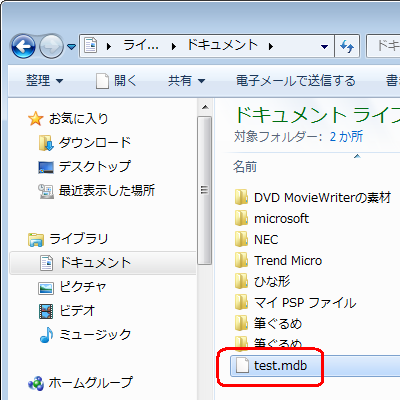Click the refresh icon beside address bar
400x400 pixels.
coord(347,46)
